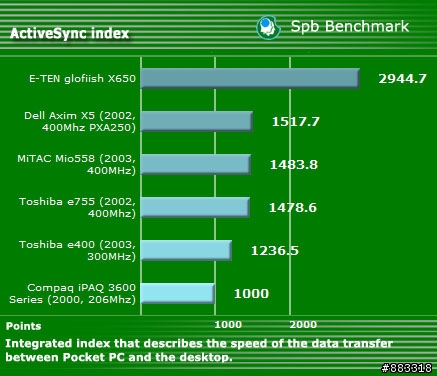Select the value 1517.7
This screenshot has width=437, height=376.
pyautogui.click(x=296, y=121)
